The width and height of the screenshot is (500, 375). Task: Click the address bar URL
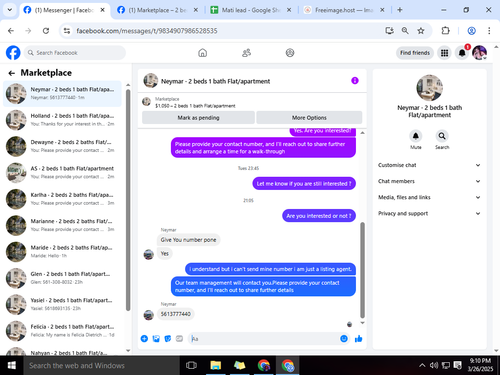(147, 31)
